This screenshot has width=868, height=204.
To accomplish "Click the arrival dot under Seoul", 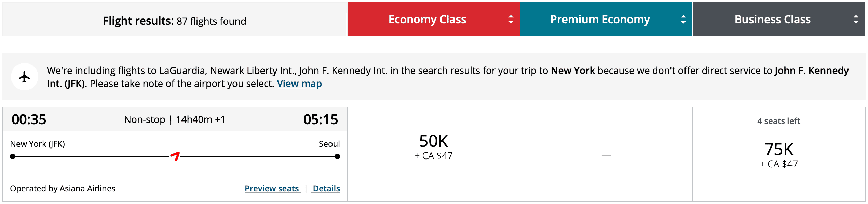I will [337, 157].
